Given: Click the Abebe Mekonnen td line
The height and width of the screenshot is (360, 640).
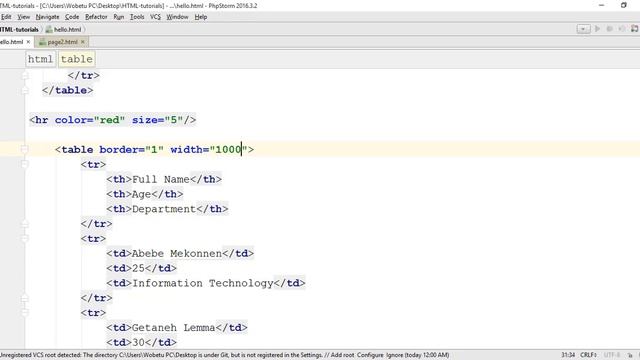Looking at the screenshot, I should (180, 253).
